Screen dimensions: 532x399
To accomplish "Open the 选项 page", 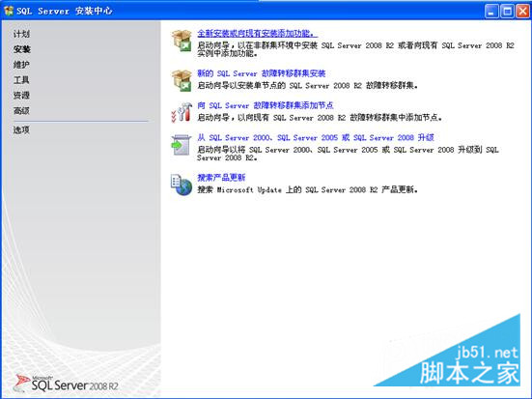I will pos(21,129).
